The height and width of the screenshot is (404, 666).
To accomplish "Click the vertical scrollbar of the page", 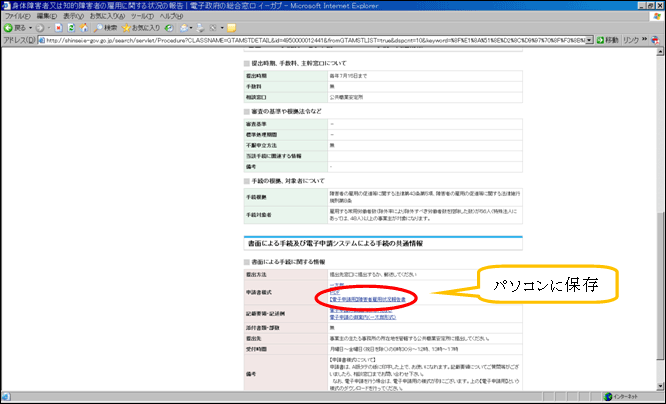I will point(658,200).
